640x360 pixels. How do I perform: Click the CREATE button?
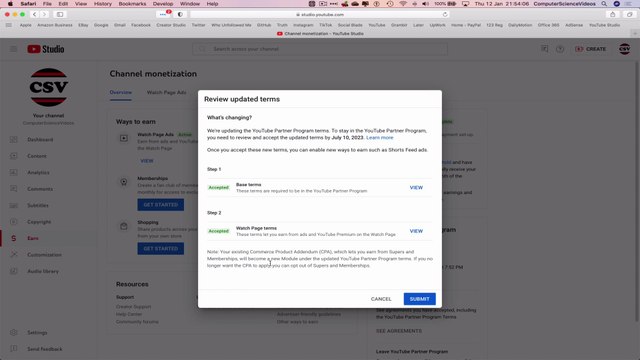tap(591, 49)
